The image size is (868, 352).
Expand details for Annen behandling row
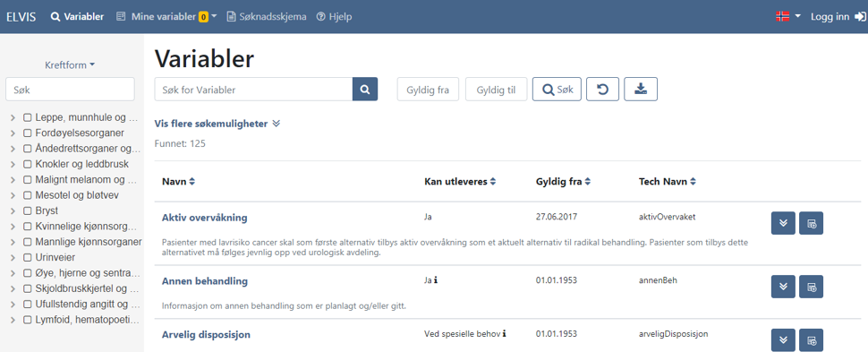click(783, 287)
